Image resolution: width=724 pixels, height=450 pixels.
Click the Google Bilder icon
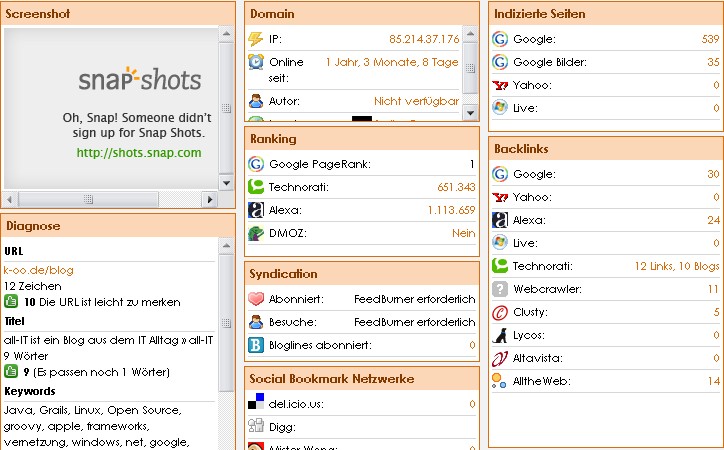(x=500, y=62)
